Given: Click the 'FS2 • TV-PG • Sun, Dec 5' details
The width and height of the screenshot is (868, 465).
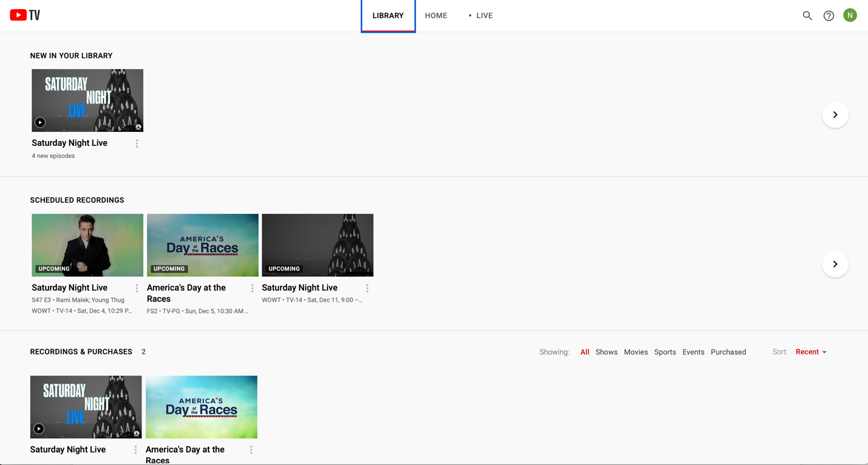Looking at the screenshot, I should pos(198,311).
